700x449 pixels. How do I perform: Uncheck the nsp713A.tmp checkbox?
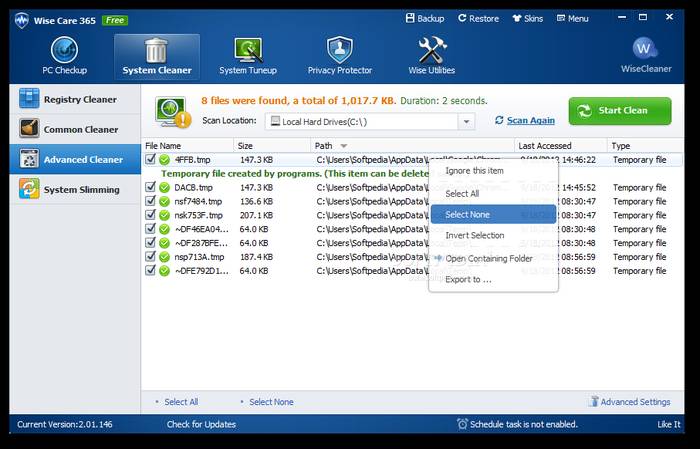point(151,256)
